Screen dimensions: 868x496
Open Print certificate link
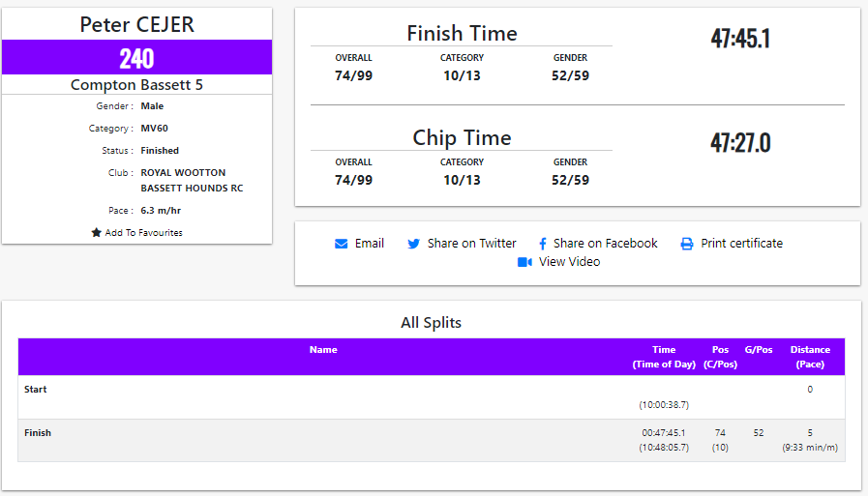point(742,244)
